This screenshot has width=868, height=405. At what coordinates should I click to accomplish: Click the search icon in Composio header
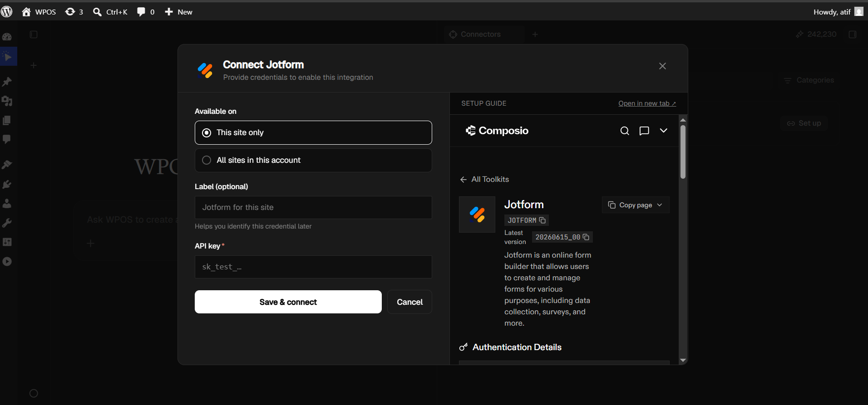(x=625, y=131)
